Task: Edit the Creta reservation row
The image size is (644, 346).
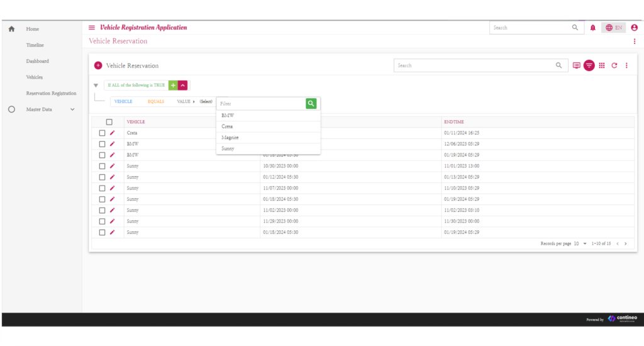Action: pos(112,133)
